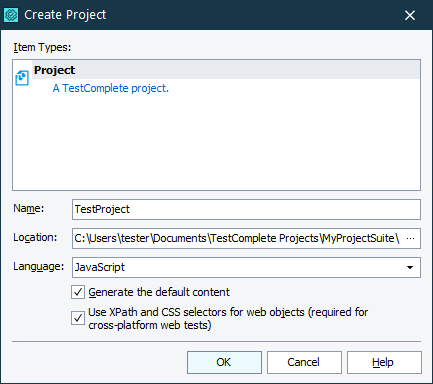Select the Project item type icon
433x384 pixels.
coord(22,78)
